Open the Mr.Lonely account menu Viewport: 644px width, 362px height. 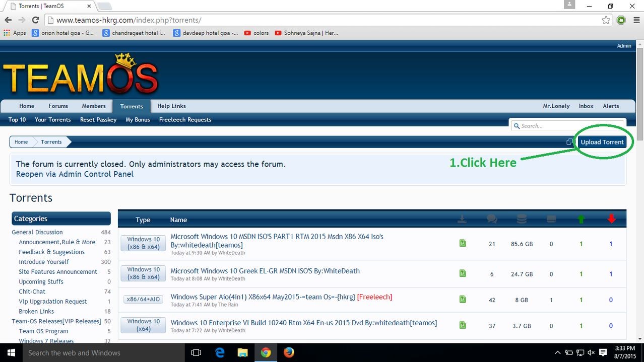[x=556, y=106]
